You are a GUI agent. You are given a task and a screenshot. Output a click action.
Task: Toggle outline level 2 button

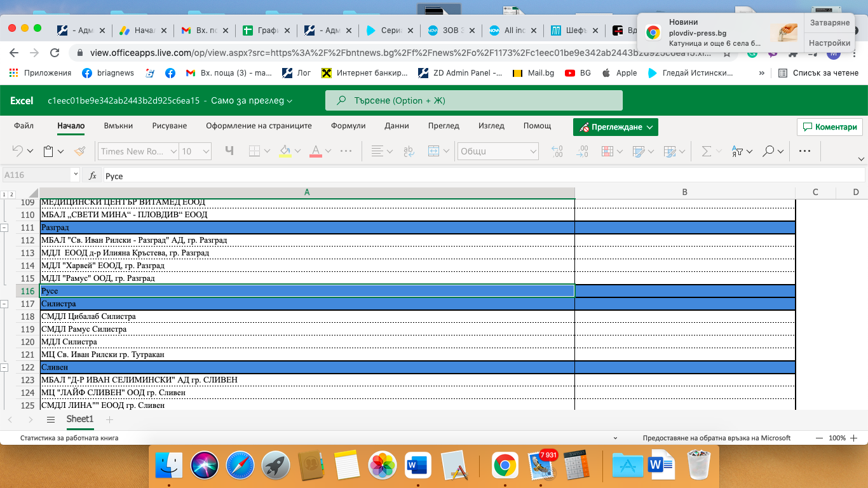pos(11,194)
